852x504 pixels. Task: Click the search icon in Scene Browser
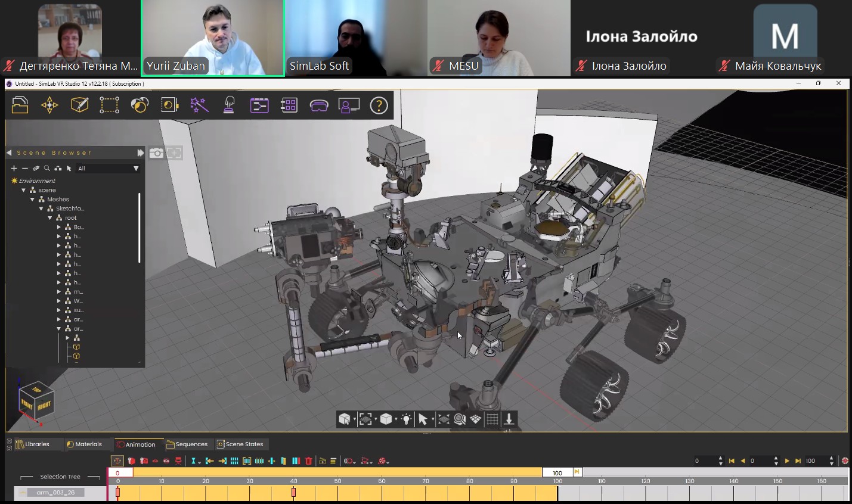pos(47,169)
